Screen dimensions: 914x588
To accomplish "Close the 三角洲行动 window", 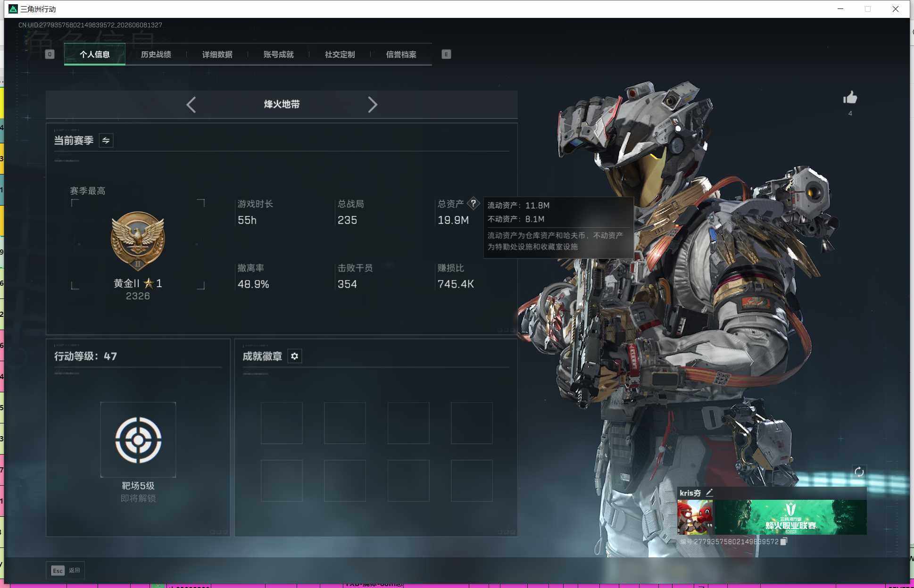I will (895, 9).
